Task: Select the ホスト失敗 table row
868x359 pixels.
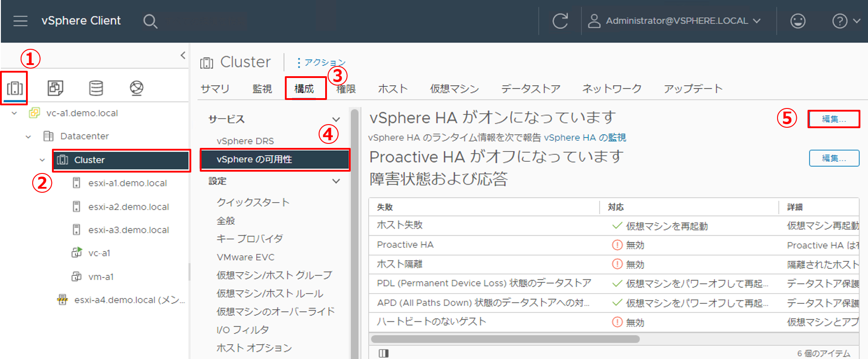Action: coord(614,225)
